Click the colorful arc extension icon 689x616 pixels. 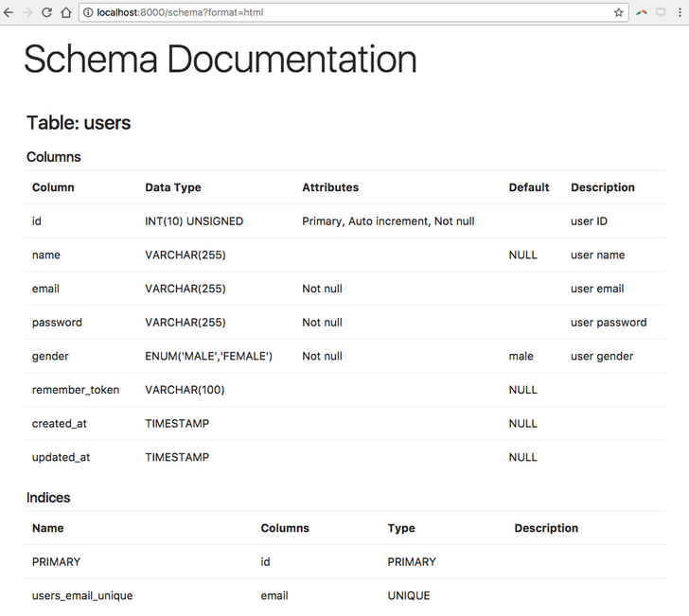click(x=642, y=12)
